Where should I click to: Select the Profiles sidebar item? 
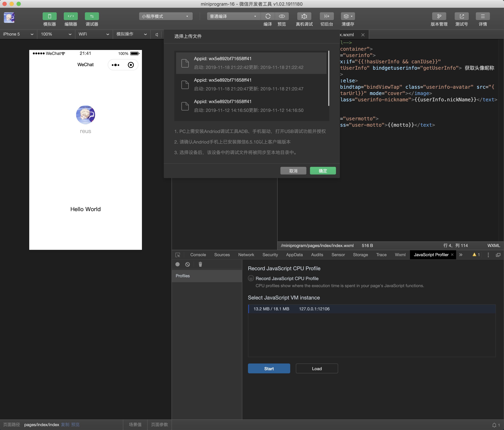click(x=207, y=276)
